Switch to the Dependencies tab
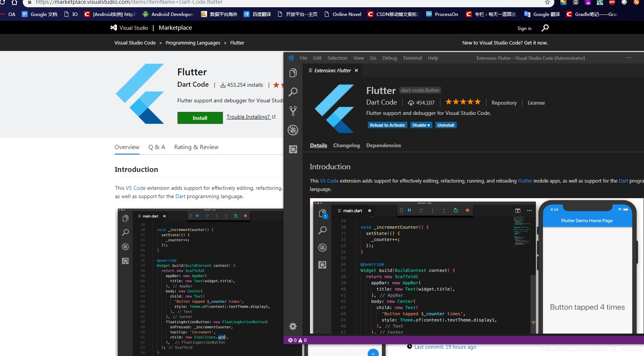The height and width of the screenshot is (356, 644). click(383, 145)
